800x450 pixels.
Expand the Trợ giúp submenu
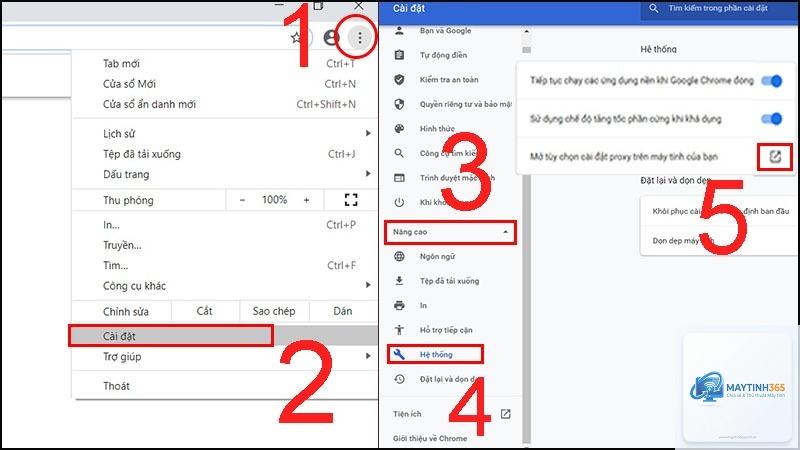(368, 356)
